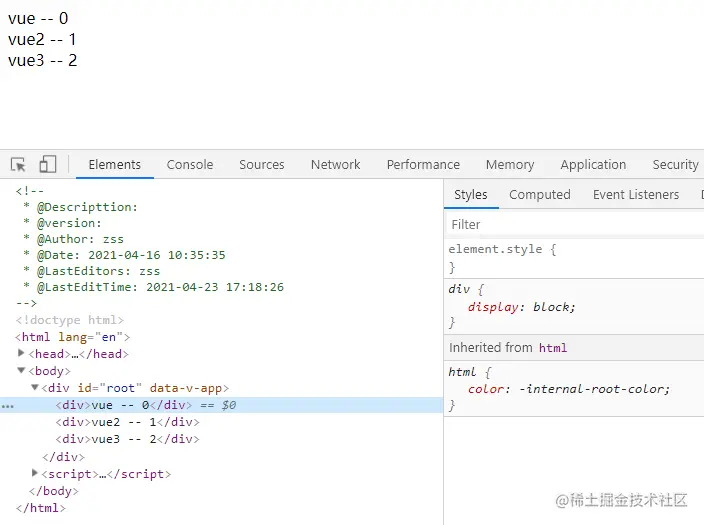Viewport: 704px width, 525px height.
Task: Open the Application tab
Action: click(593, 165)
